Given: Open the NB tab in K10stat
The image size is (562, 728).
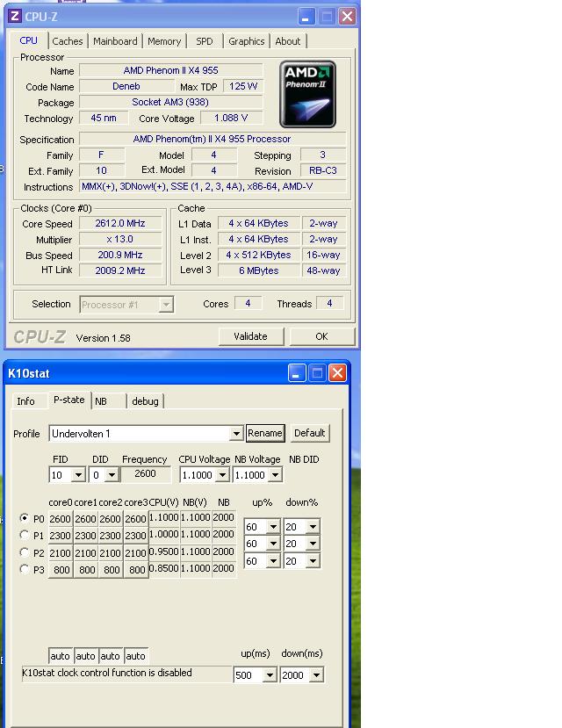Looking at the screenshot, I should pos(108,401).
